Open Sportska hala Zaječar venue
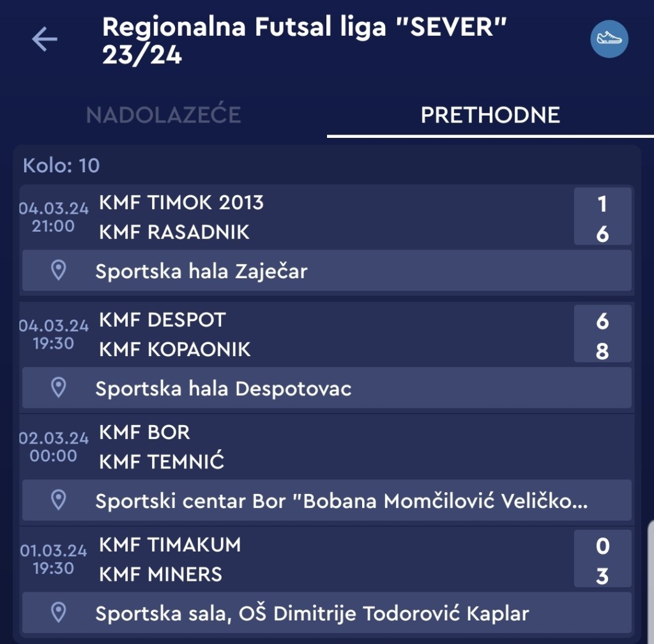Screen dimensions: 654x644 click(x=201, y=271)
